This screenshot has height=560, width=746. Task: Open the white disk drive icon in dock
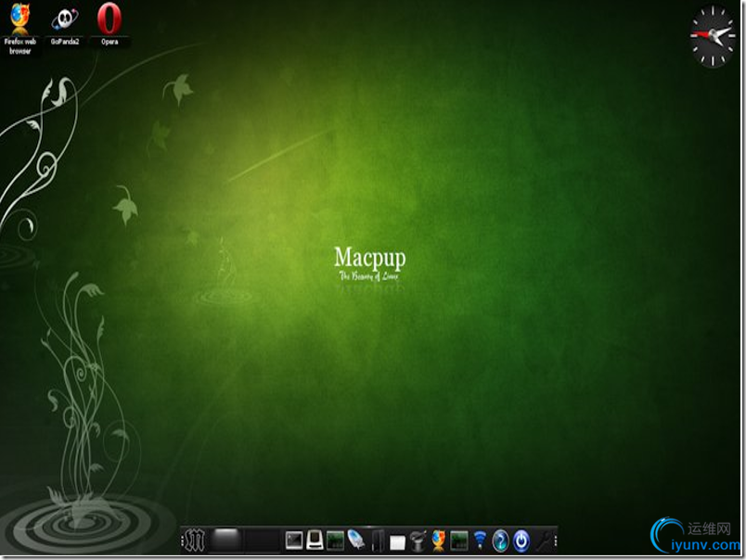315,540
